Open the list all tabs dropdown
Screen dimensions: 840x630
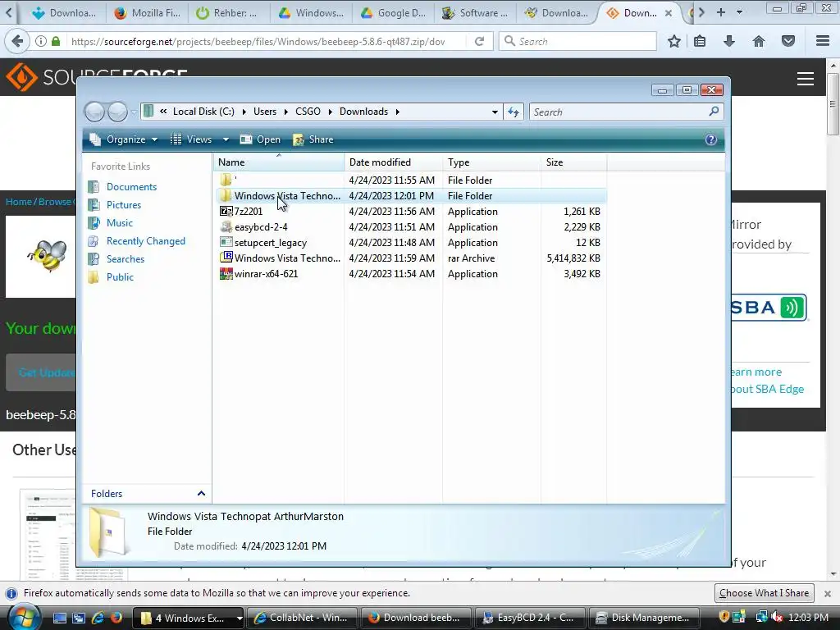740,11
